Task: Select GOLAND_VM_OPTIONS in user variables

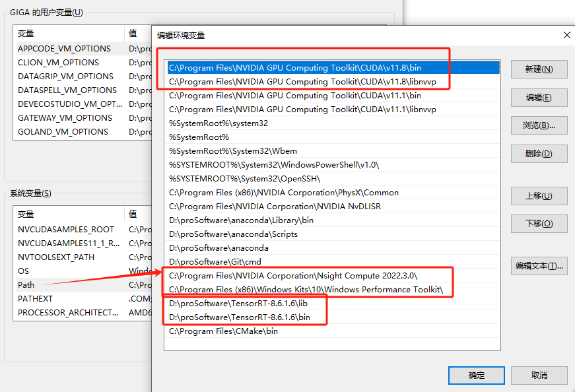Action: (83, 132)
